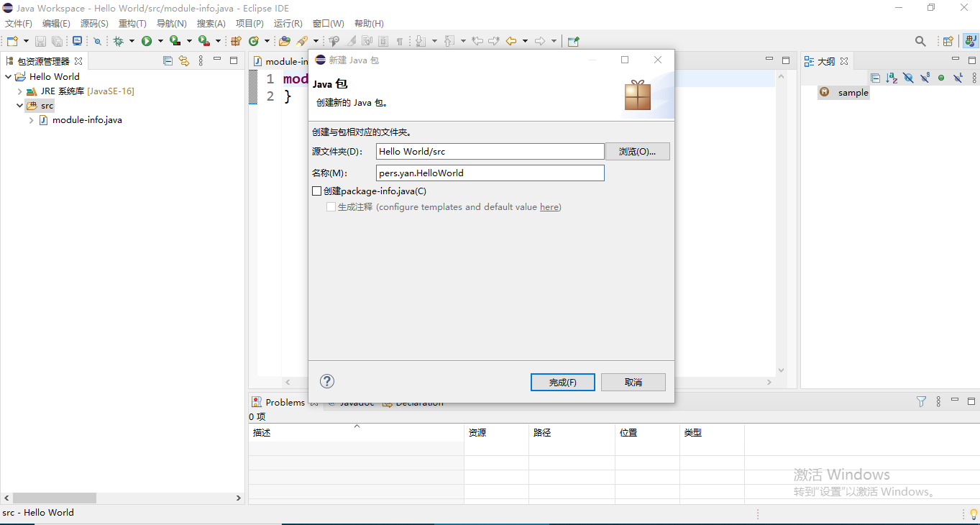Check the 创建package-info.java checkbox
This screenshot has width=980, height=525.
tap(316, 191)
